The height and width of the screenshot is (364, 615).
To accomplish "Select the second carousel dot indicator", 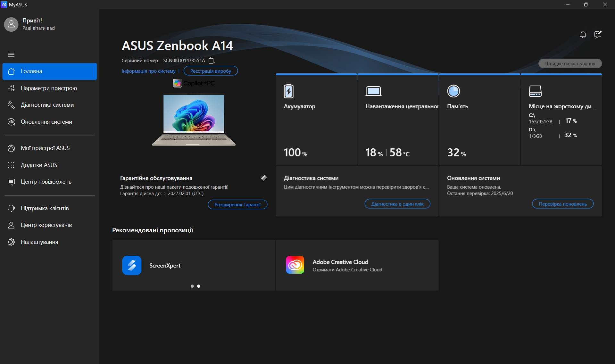I will (x=199, y=286).
